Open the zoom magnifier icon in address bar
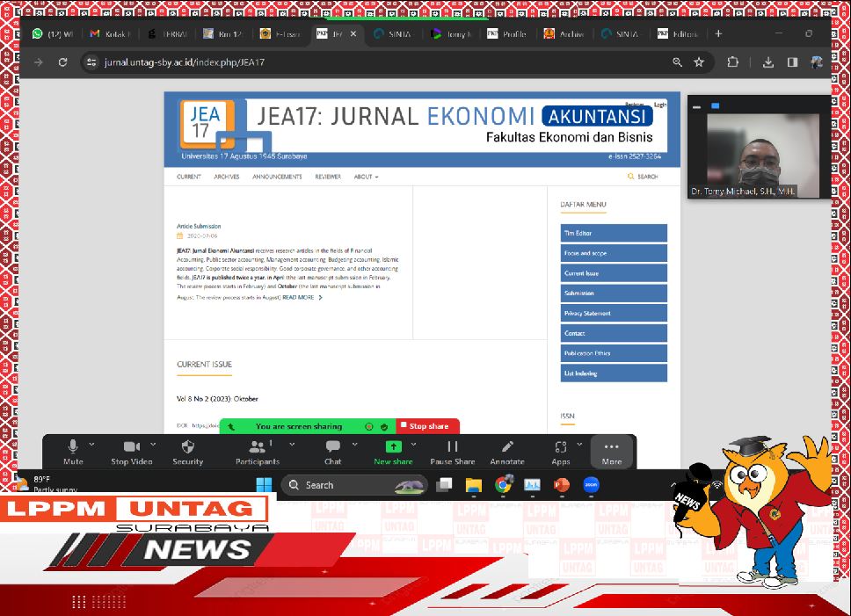 click(677, 62)
